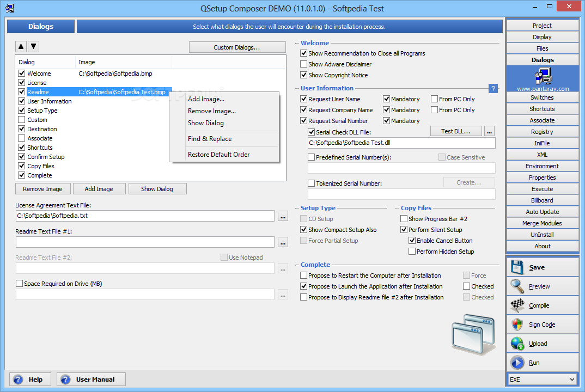Screen dimensions: 585x392
Task: Enable Show Progress Bar #2
Action: [404, 218]
